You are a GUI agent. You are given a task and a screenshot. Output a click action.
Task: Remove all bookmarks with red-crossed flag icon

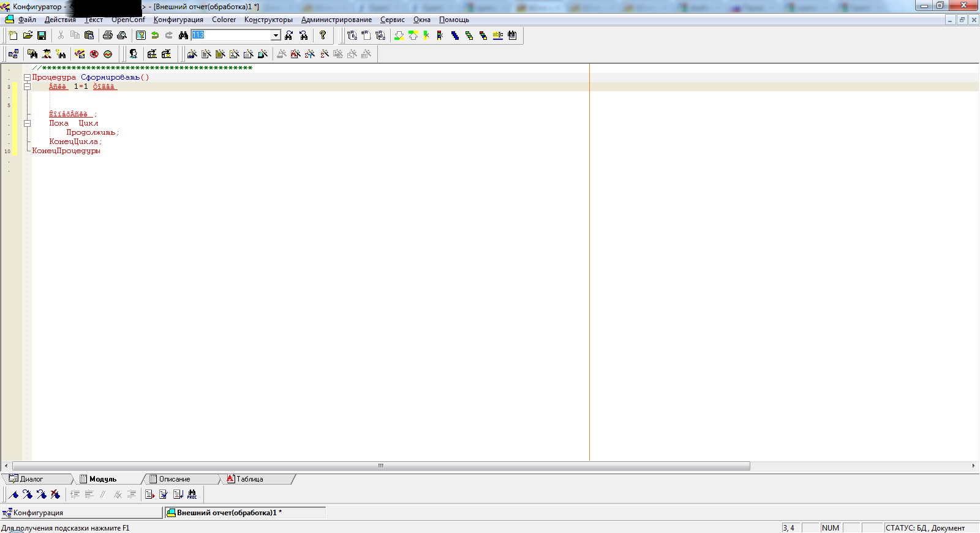click(56, 494)
